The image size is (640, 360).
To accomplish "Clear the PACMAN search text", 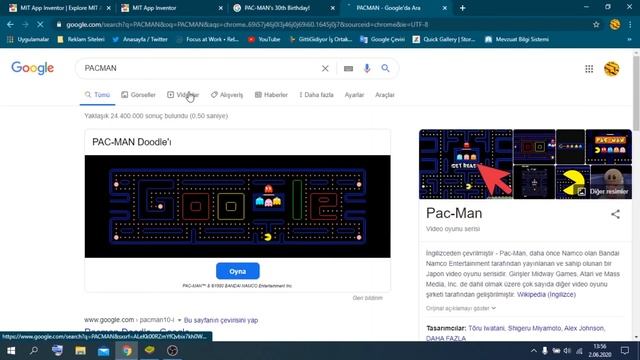I will tap(325, 69).
